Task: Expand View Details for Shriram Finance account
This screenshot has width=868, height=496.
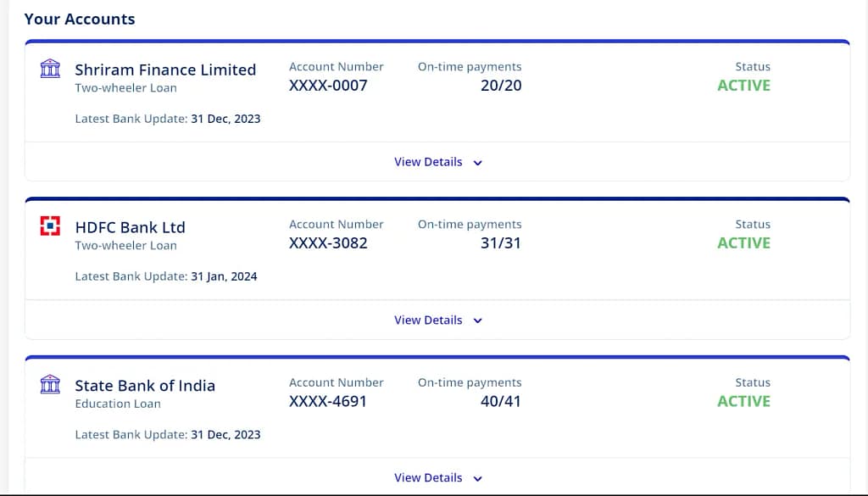Action: click(x=428, y=162)
